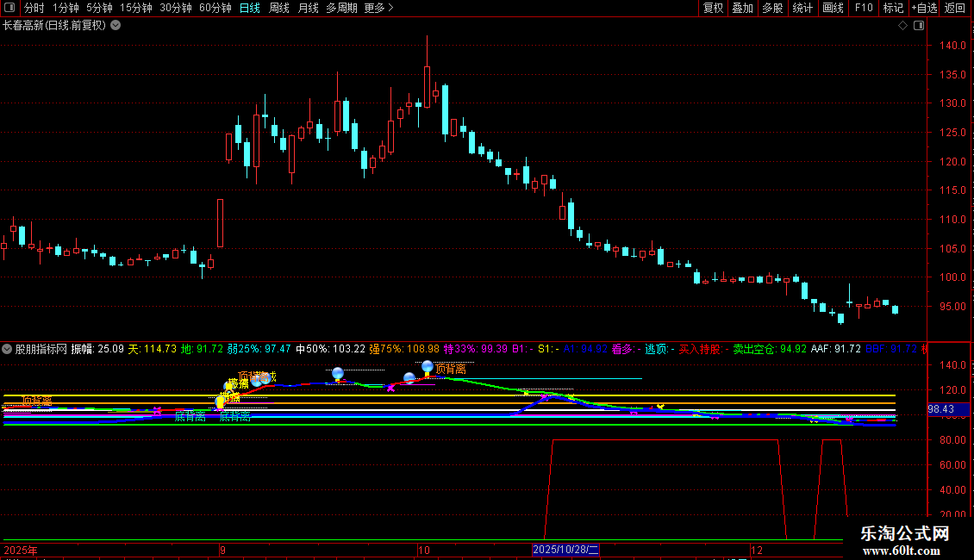Click the 2025/10/28 date marker
This screenshot has height=560, width=974.
pos(565,550)
